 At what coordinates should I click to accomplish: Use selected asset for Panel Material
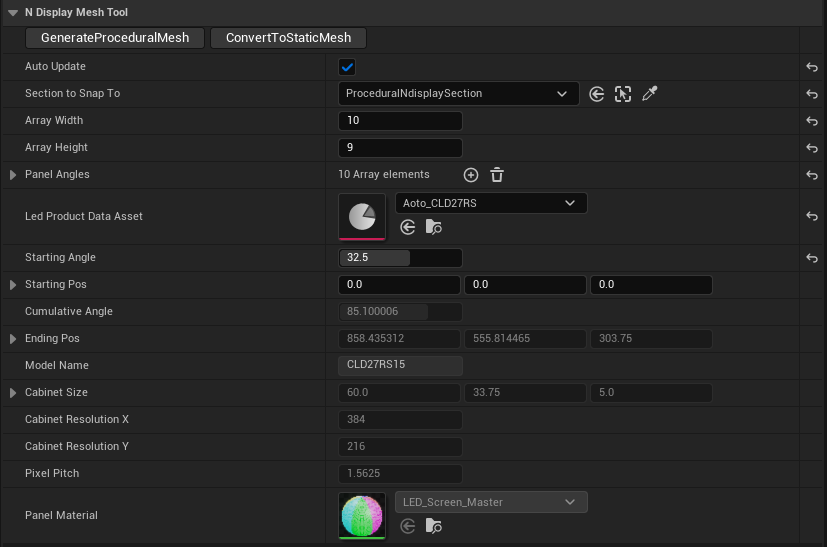pyautogui.click(x=408, y=526)
